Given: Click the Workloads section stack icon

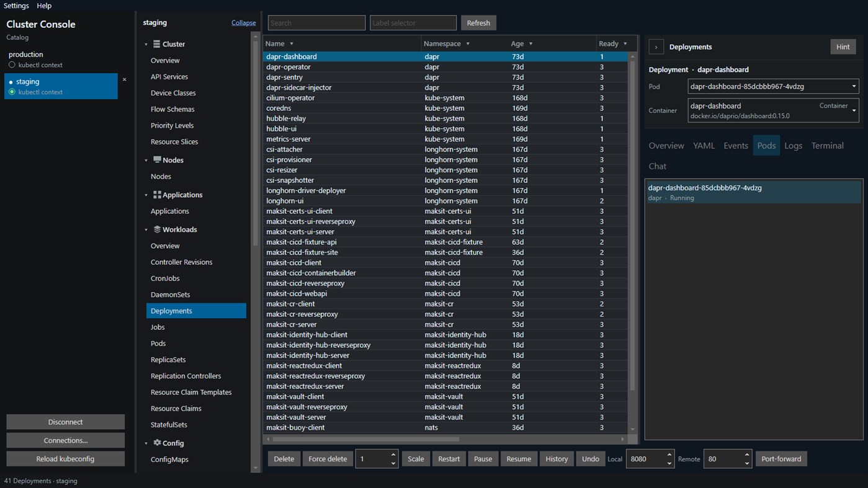Looking at the screenshot, I should [157, 229].
